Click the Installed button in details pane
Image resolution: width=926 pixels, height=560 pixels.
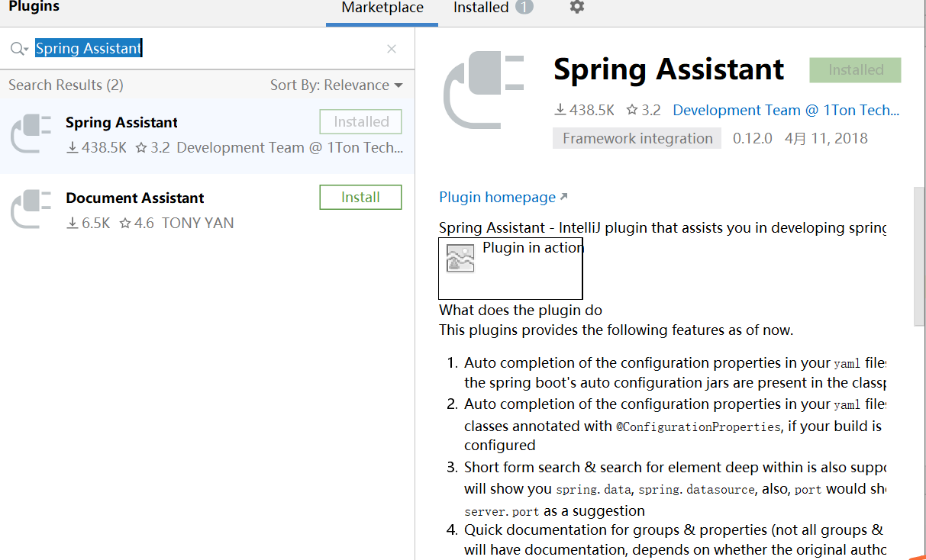click(x=855, y=69)
